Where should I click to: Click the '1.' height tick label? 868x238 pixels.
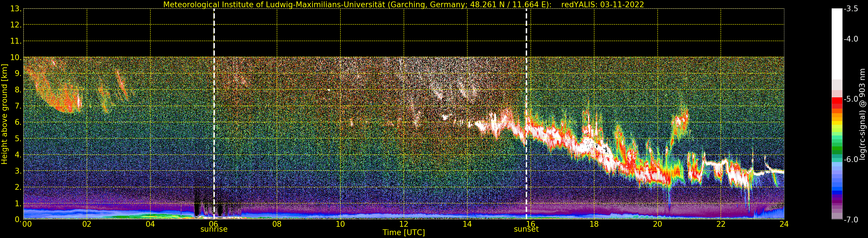(18, 203)
